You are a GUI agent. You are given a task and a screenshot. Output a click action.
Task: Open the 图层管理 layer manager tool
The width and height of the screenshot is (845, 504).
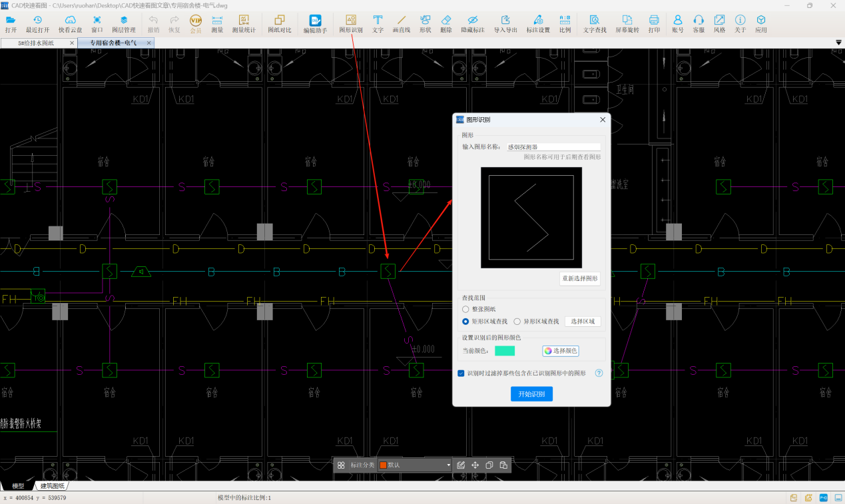[x=123, y=24]
